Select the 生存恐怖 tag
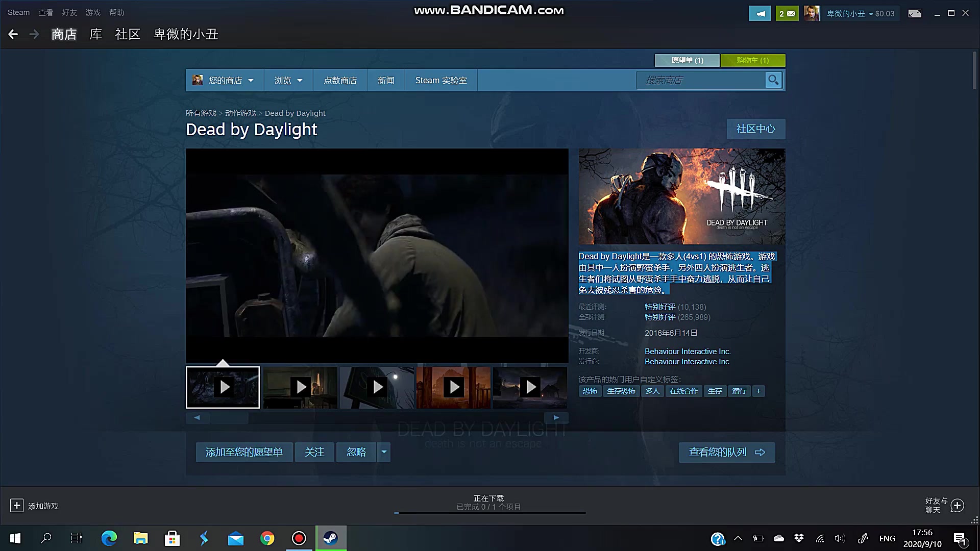This screenshot has width=980, height=551. click(621, 391)
